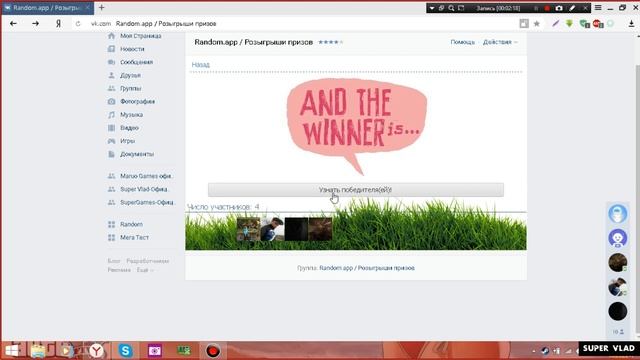Open File Explorer from the taskbar
This screenshot has height=360, width=640.
point(38,351)
